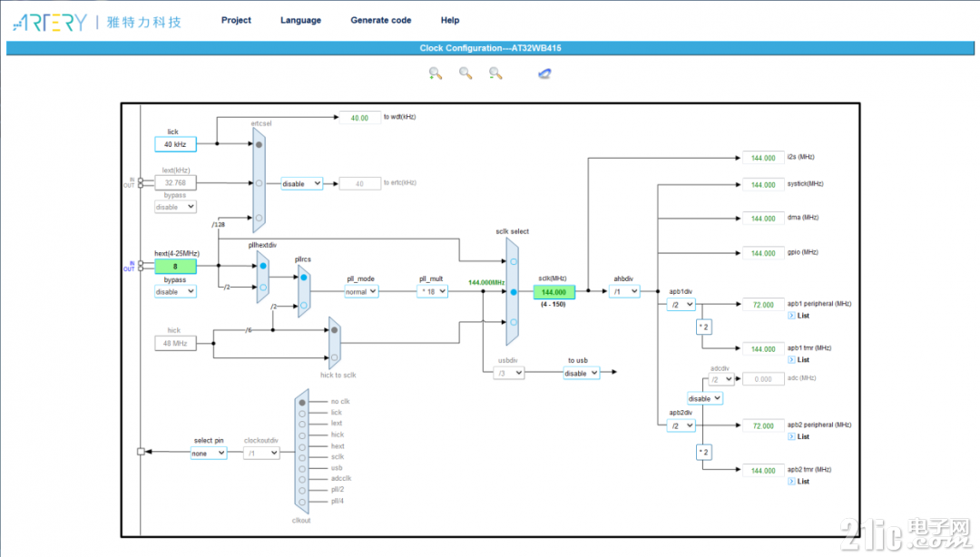980x557 pixels.
Task: Click the i2s 144.000 value
Action: click(x=763, y=158)
